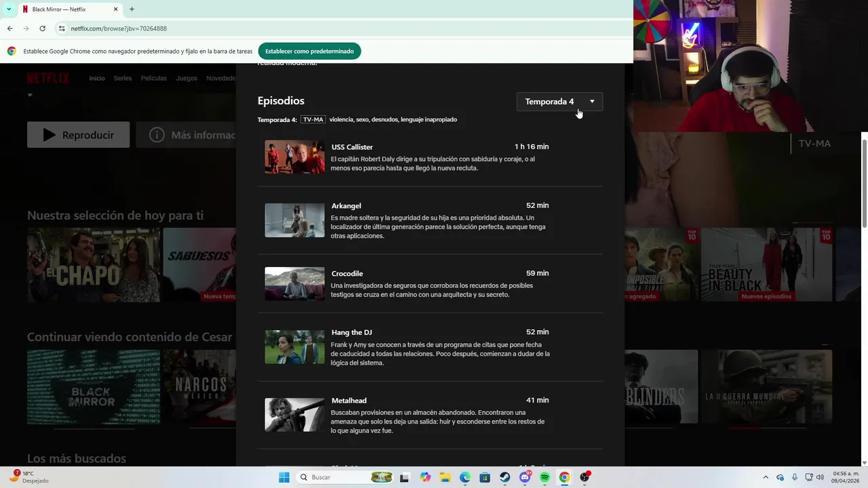Open Task View from taskbar

click(x=405, y=477)
